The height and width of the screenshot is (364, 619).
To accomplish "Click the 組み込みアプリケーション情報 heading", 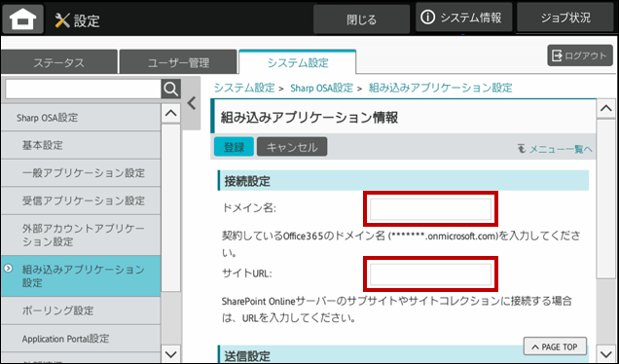I will (x=309, y=118).
